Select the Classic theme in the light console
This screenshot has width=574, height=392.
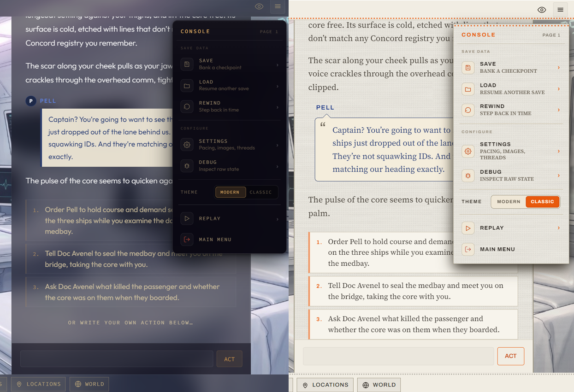pyautogui.click(x=542, y=201)
